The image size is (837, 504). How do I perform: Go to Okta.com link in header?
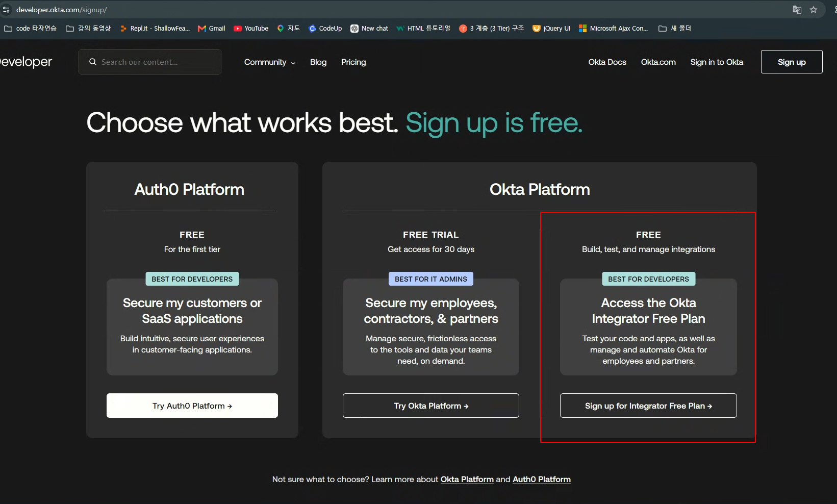tap(658, 62)
